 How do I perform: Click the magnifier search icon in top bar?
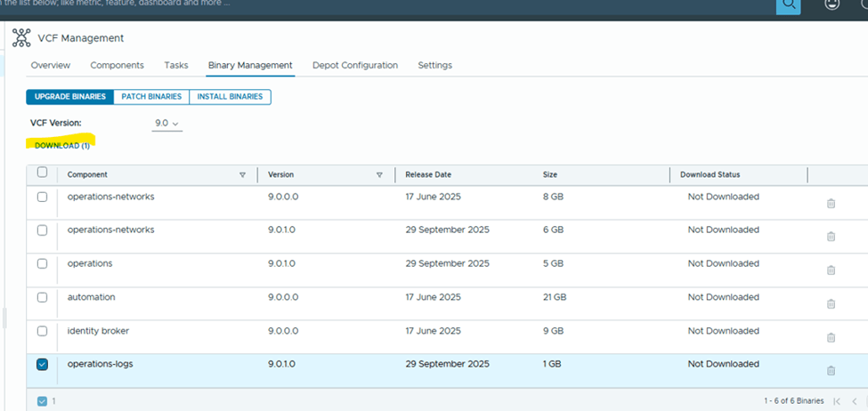tap(788, 5)
